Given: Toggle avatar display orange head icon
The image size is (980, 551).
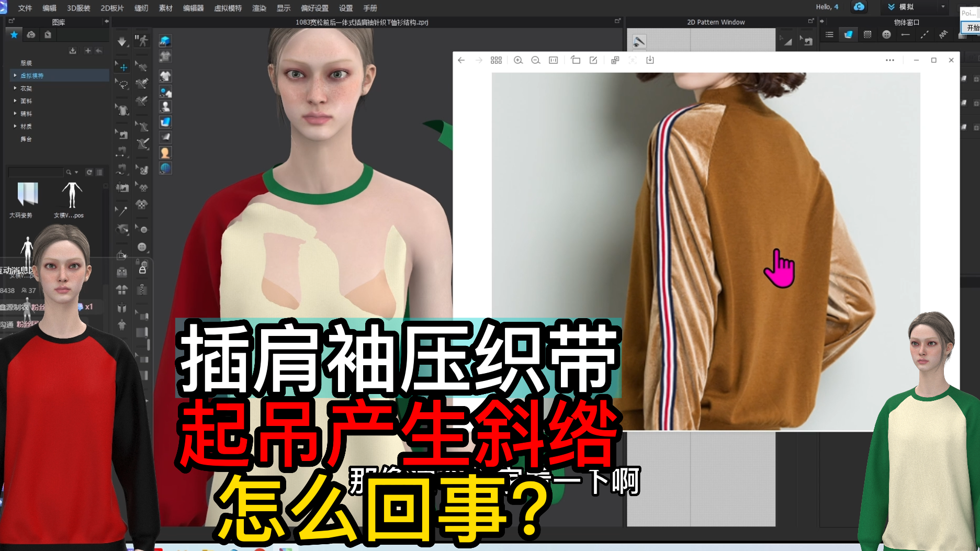Looking at the screenshot, I should point(165,153).
